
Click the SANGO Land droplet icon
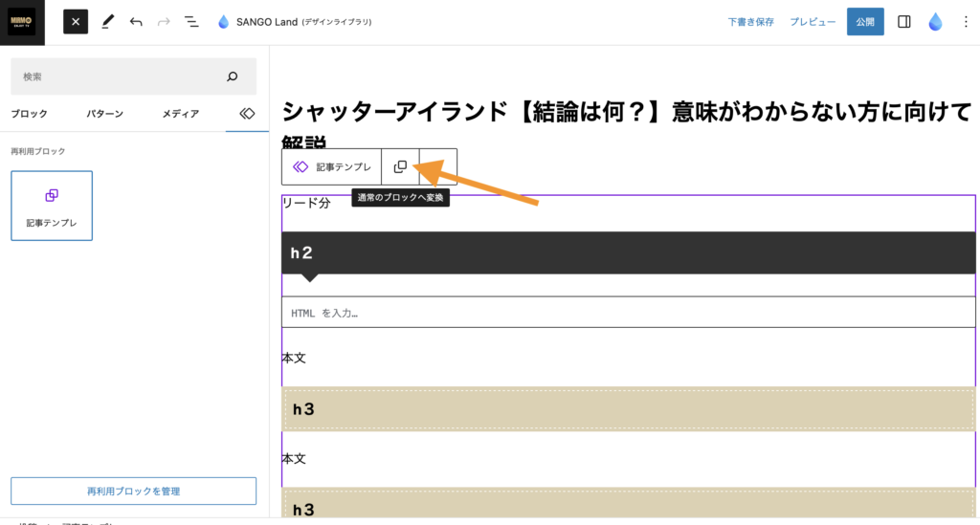click(224, 22)
